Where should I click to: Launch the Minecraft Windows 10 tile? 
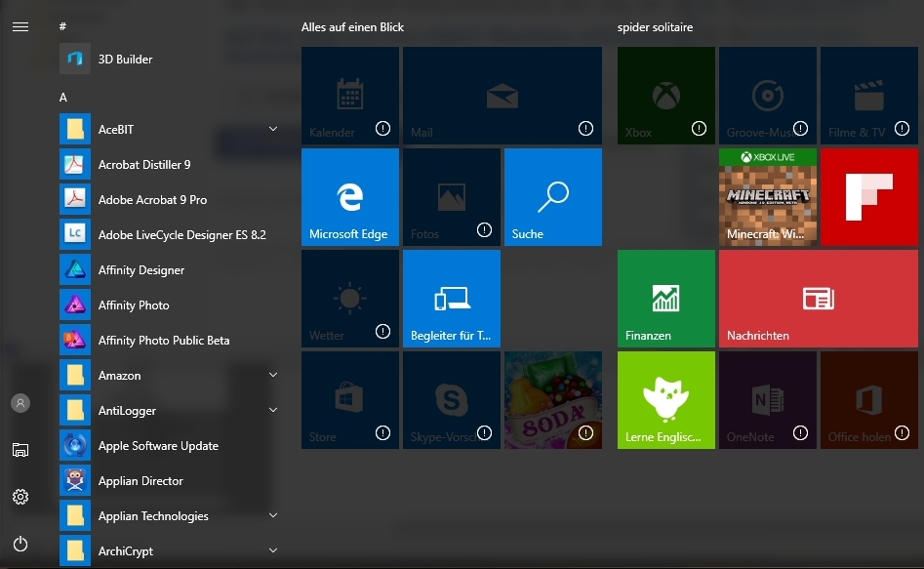tap(767, 197)
